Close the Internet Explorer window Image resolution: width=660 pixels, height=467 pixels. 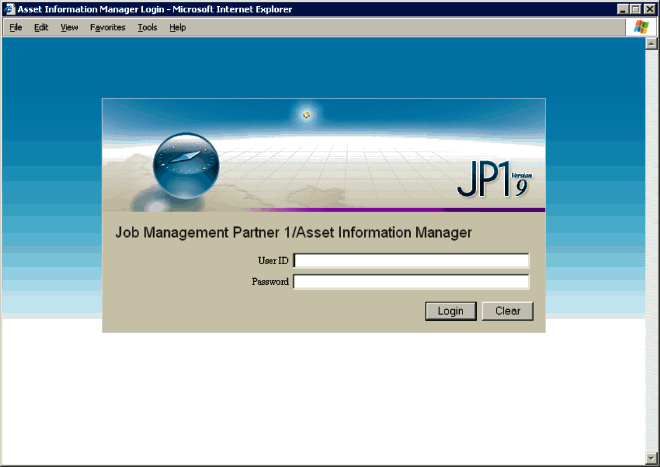click(650, 9)
